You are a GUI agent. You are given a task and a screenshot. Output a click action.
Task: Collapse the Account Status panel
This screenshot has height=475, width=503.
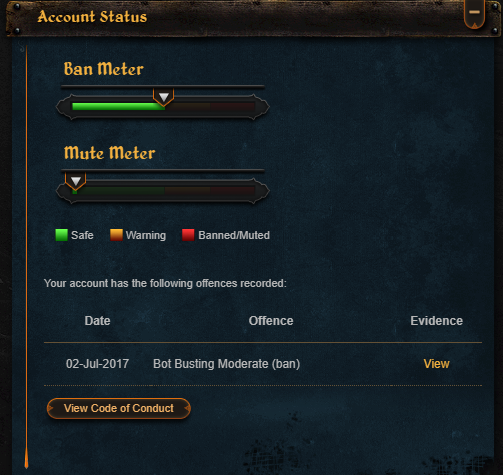(x=474, y=13)
